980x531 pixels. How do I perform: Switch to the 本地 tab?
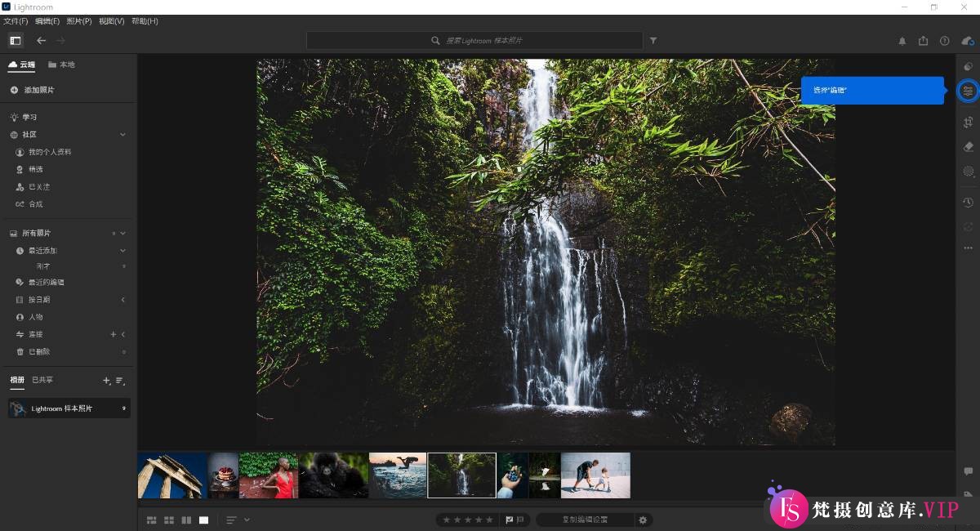click(x=61, y=65)
